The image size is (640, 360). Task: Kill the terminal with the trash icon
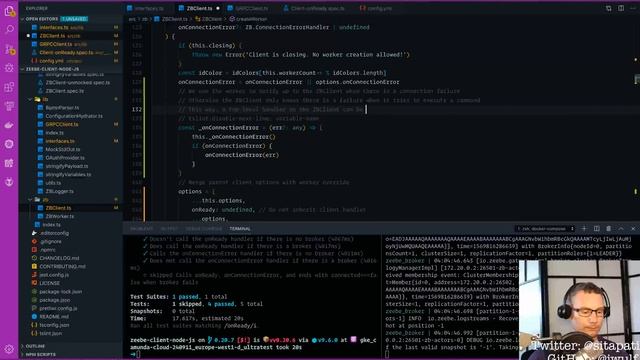point(609,229)
